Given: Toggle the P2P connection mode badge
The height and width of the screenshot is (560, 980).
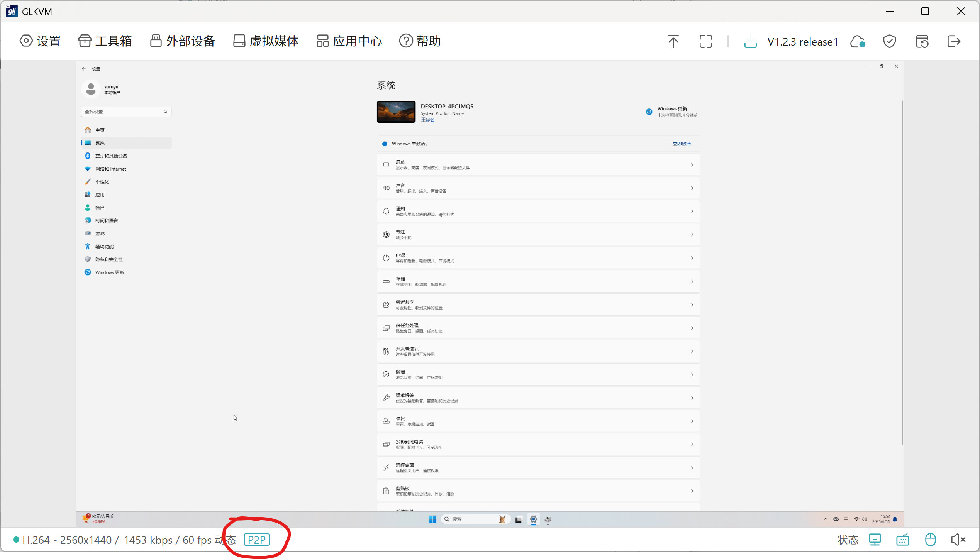Looking at the screenshot, I should pyautogui.click(x=257, y=540).
